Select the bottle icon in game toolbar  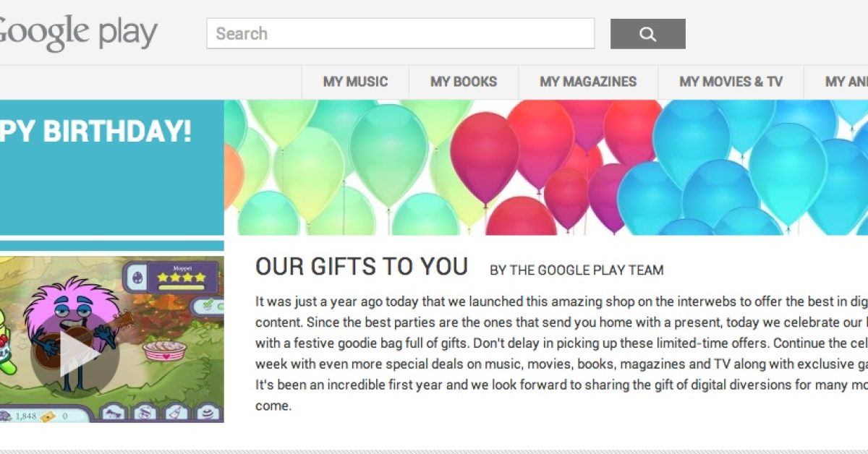[x=174, y=413]
